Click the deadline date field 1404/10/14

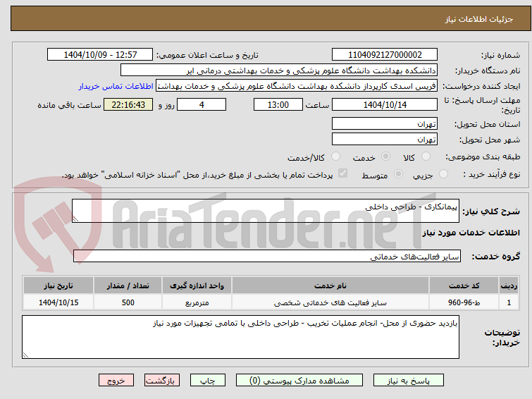coord(385,104)
